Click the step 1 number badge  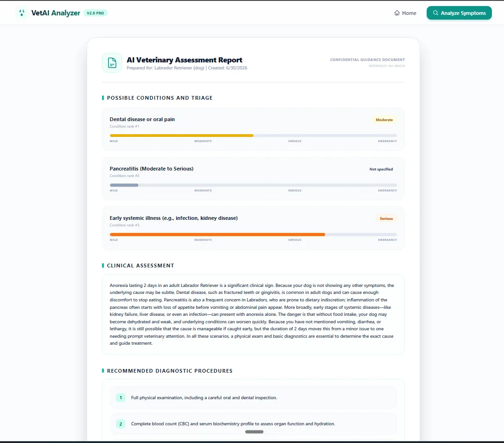(121, 398)
